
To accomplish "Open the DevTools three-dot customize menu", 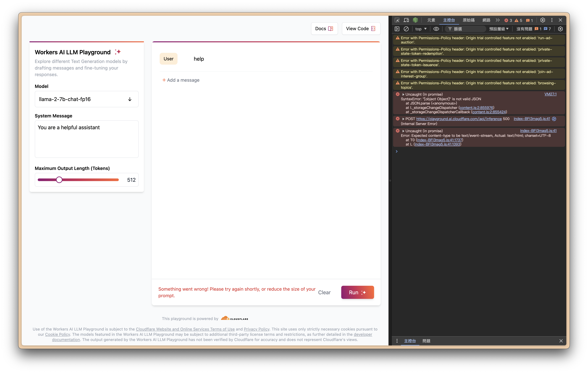I will [552, 20].
